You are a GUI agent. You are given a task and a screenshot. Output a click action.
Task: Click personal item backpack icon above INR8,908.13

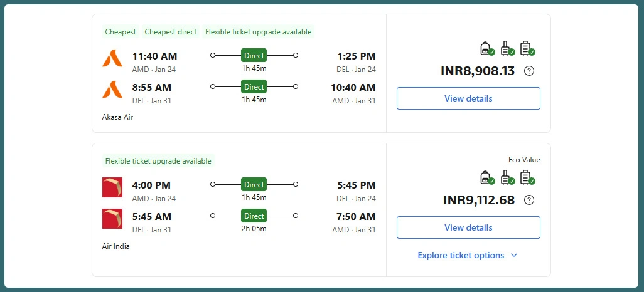pyautogui.click(x=485, y=48)
